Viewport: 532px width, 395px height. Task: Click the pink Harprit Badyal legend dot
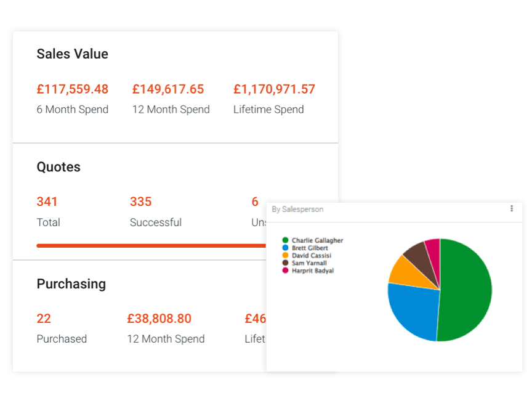[x=285, y=271]
